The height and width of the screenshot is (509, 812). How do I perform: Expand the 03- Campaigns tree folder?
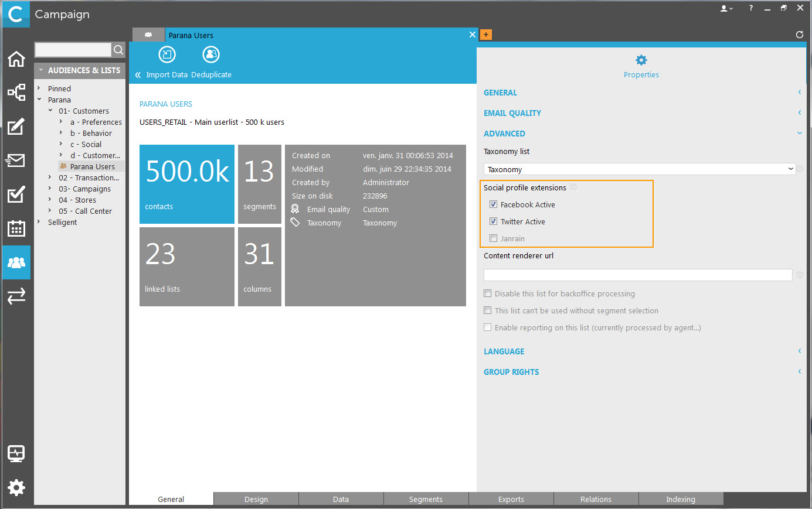pyautogui.click(x=50, y=189)
